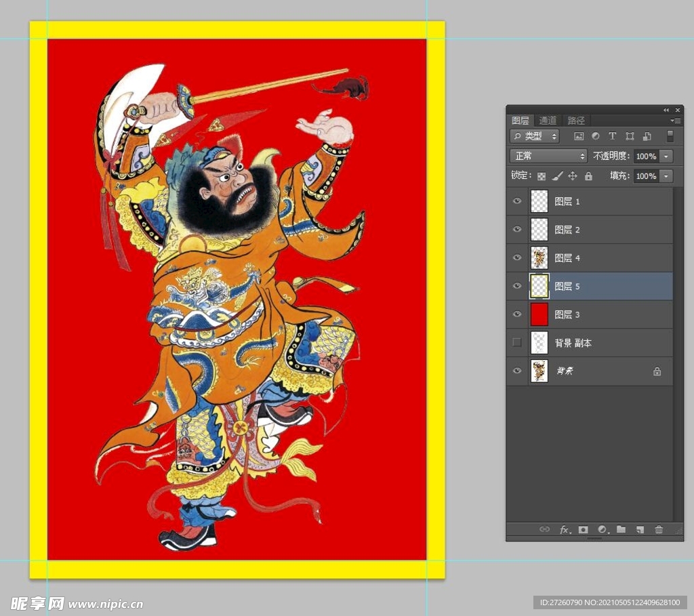Hide 图层 1 using its eye icon
This screenshot has height=616, width=694.
[x=518, y=201]
